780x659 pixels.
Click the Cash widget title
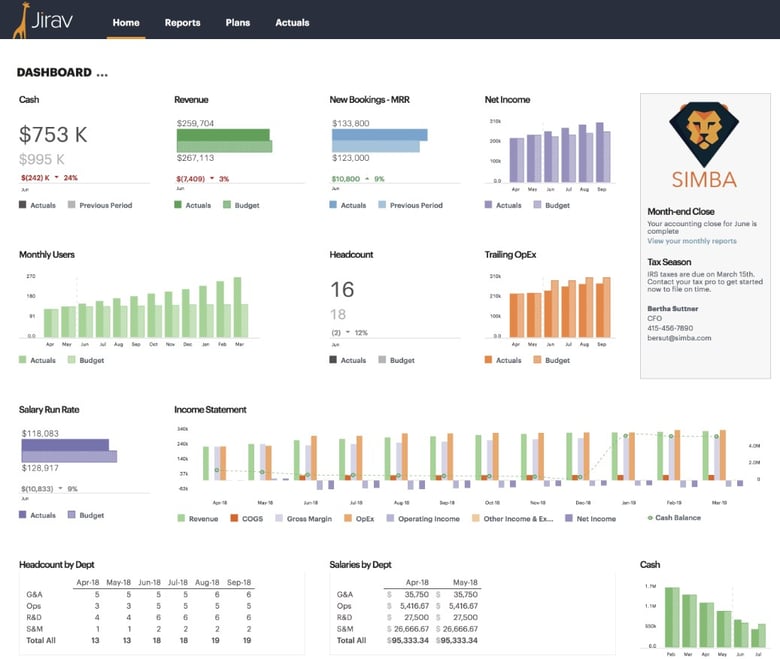(x=29, y=99)
